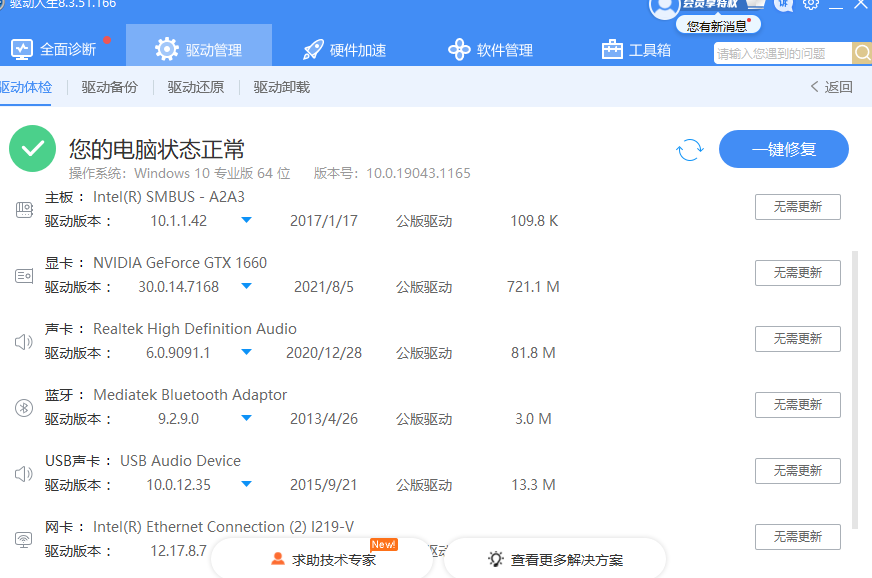Click the Mediatek Bluetooth Adaptor name

click(x=190, y=395)
